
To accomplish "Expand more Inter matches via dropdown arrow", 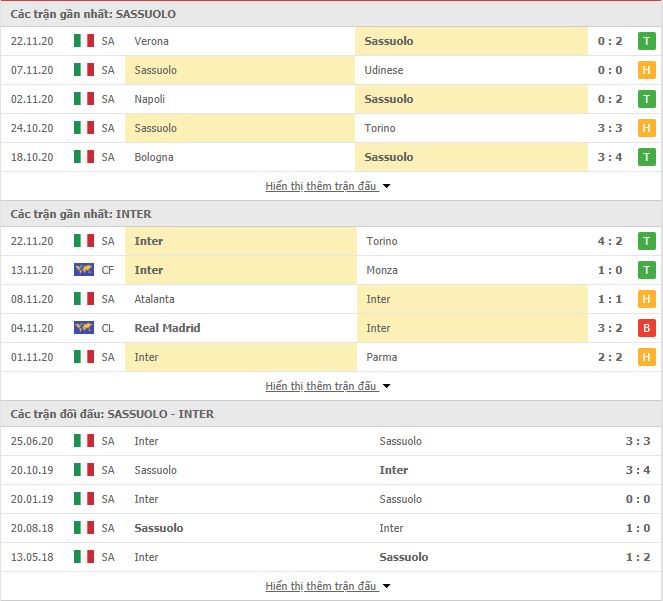I will click(x=386, y=386).
